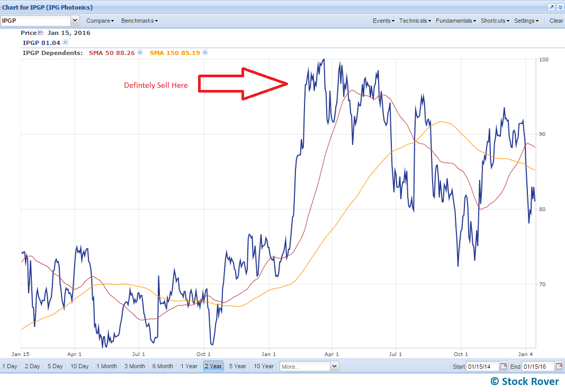Image resolution: width=565 pixels, height=392 pixels.
Task: Select the 5 Day period
Action: [x=55, y=366]
